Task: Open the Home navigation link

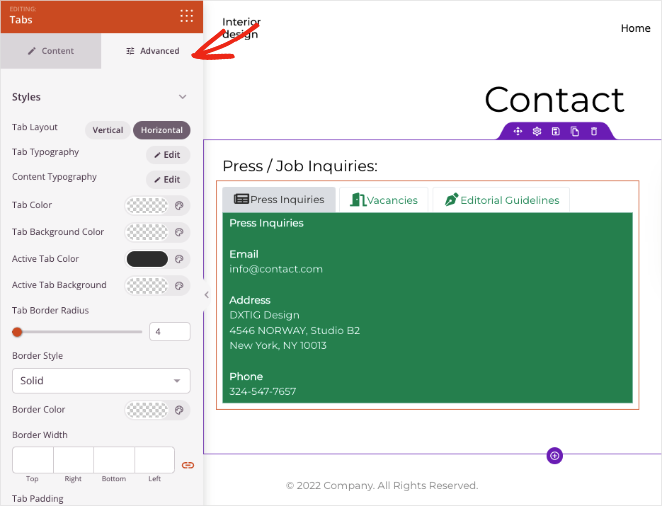Action: (635, 28)
